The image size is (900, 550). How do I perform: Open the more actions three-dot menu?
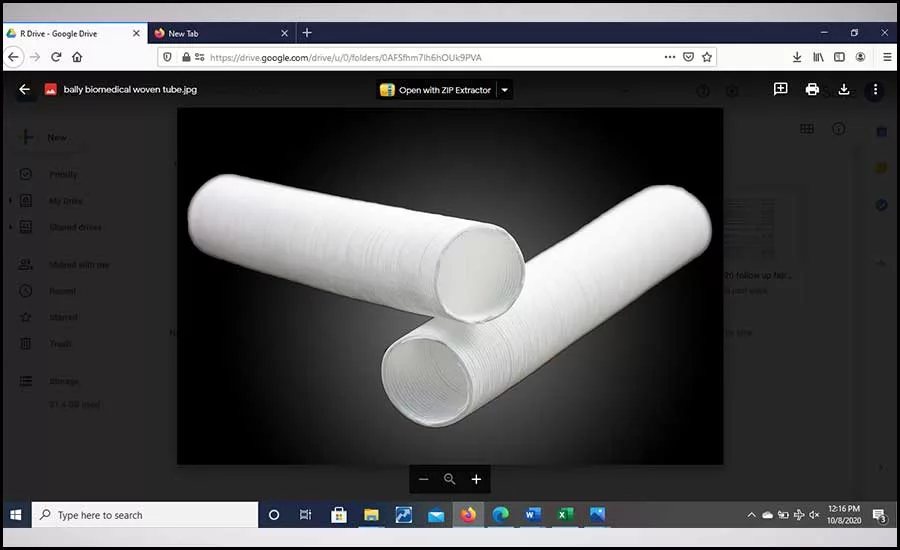tap(875, 90)
